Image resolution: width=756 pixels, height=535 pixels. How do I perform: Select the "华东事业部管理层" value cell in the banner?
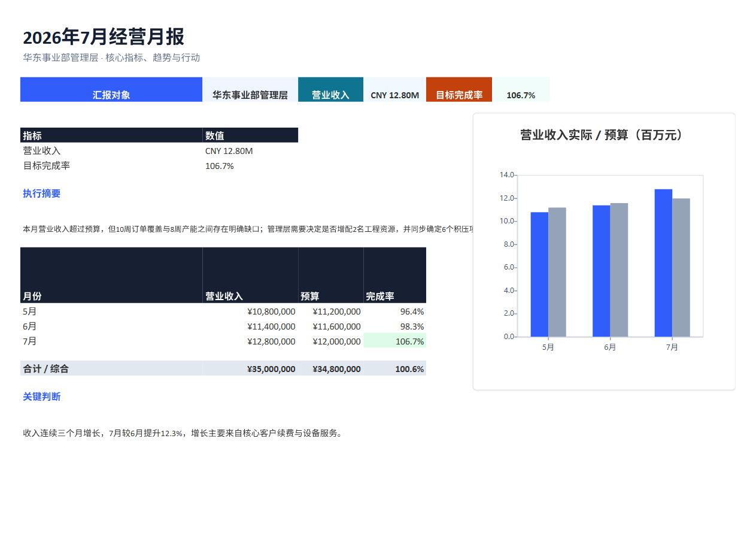pos(250,89)
